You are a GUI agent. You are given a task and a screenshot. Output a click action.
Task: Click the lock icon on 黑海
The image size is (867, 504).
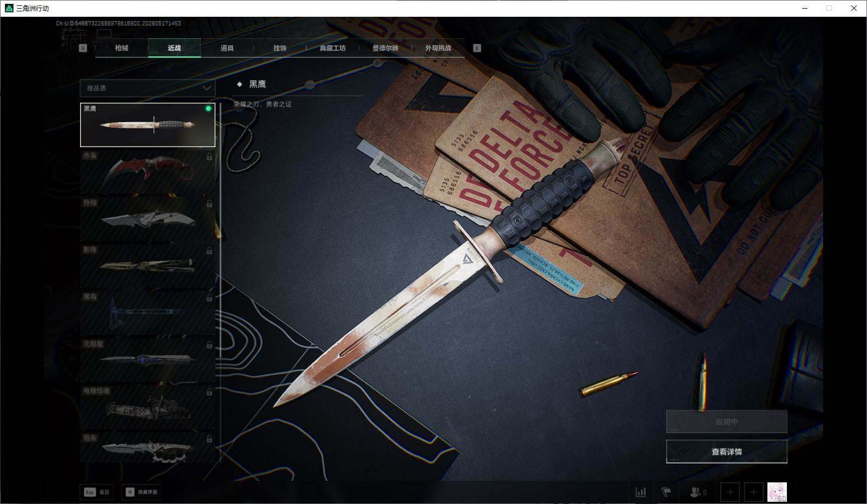tap(209, 298)
